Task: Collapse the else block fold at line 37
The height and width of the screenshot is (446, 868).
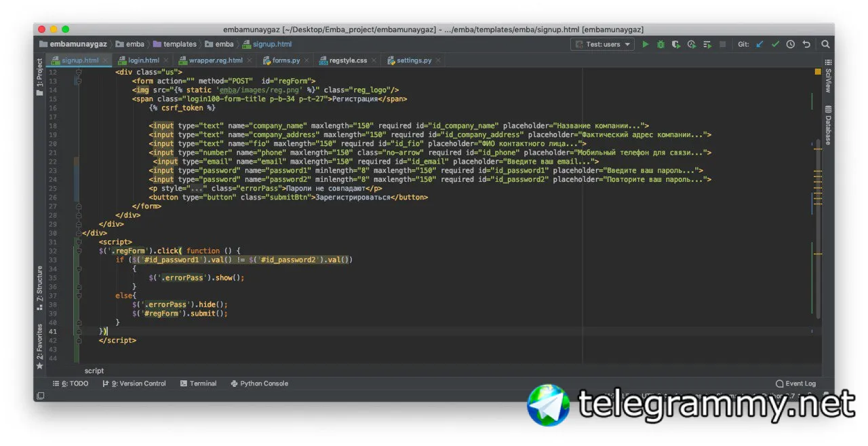Action: [78, 296]
